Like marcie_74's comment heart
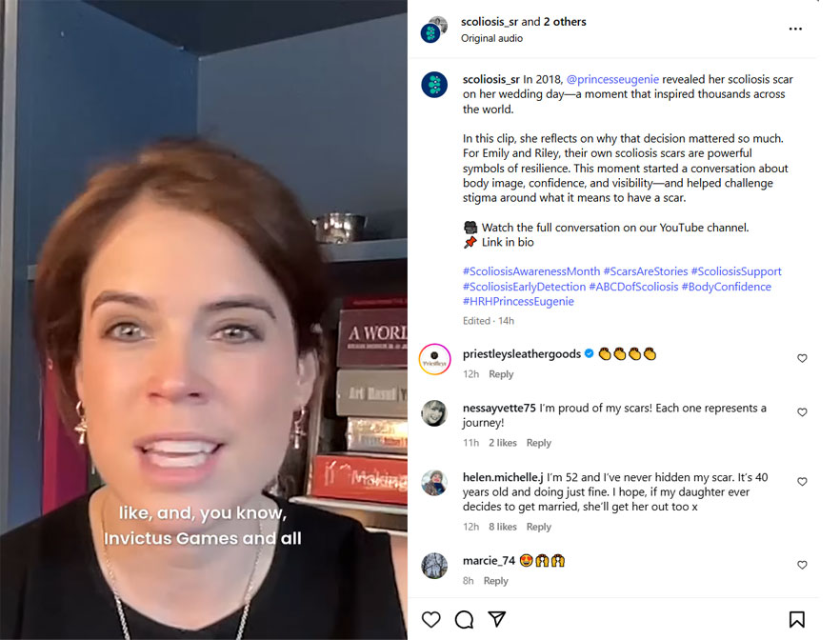This screenshot has height=640, width=840. click(x=802, y=565)
